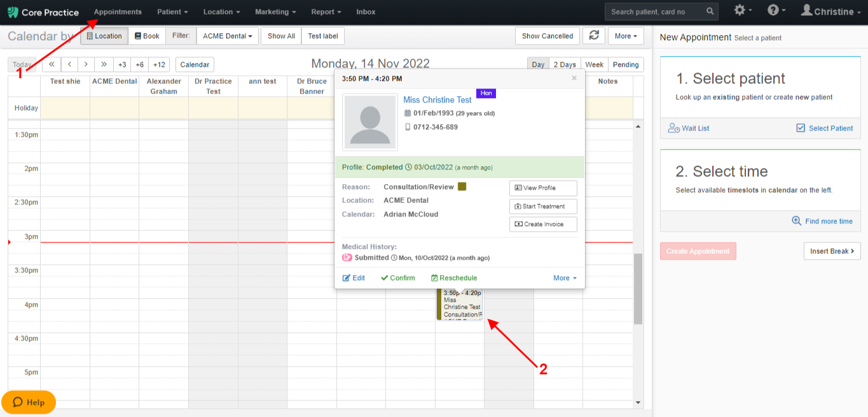Click View Profile button
868x417 pixels.
coord(543,188)
